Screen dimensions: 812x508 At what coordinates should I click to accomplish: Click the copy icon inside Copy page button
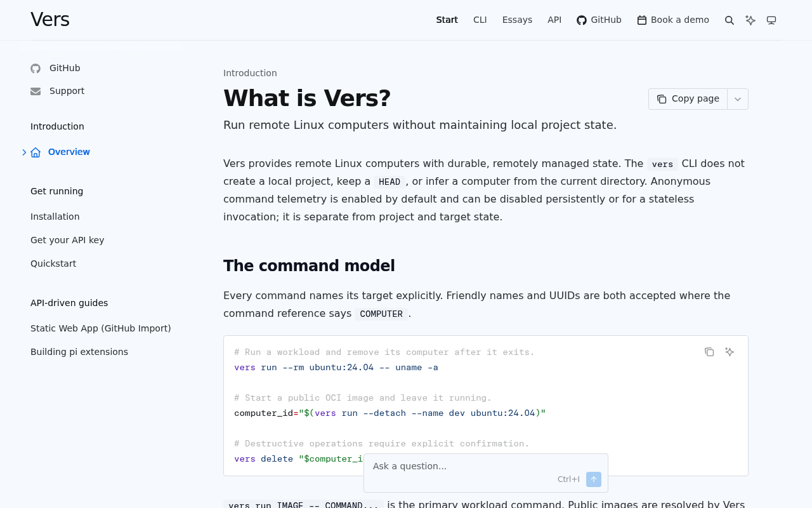pos(662,99)
